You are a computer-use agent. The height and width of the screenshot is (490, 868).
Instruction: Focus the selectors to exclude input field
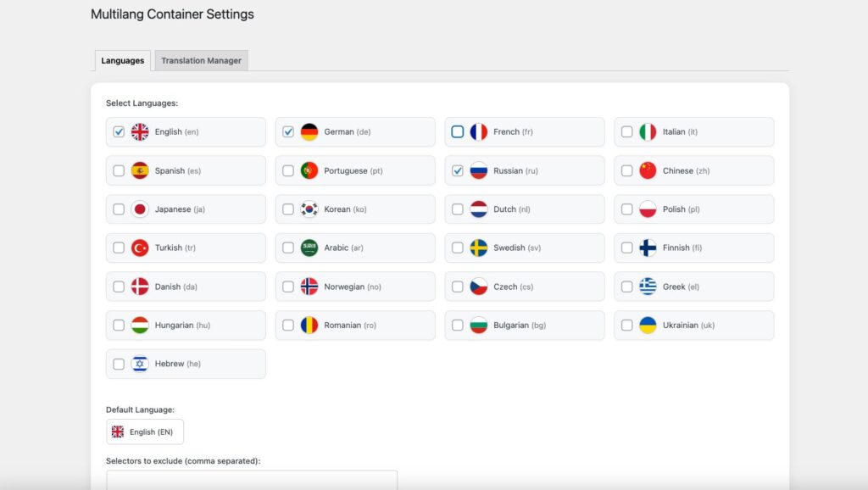point(252,481)
